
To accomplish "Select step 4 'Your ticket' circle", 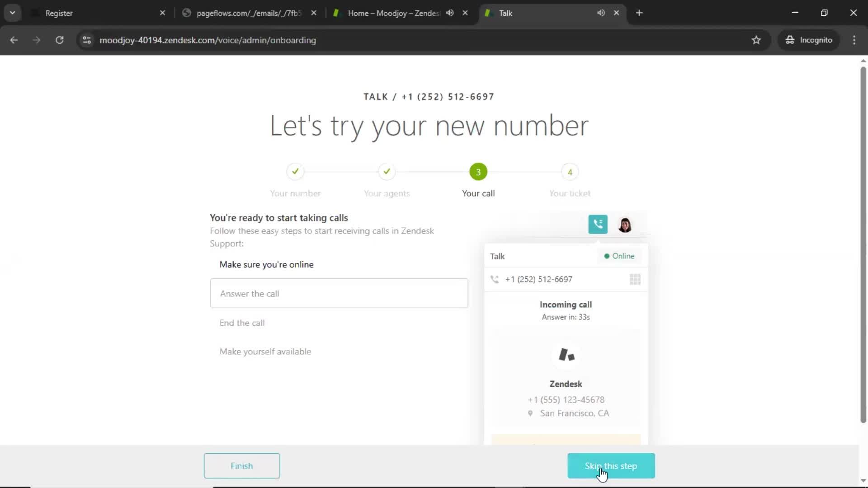I will click(570, 172).
